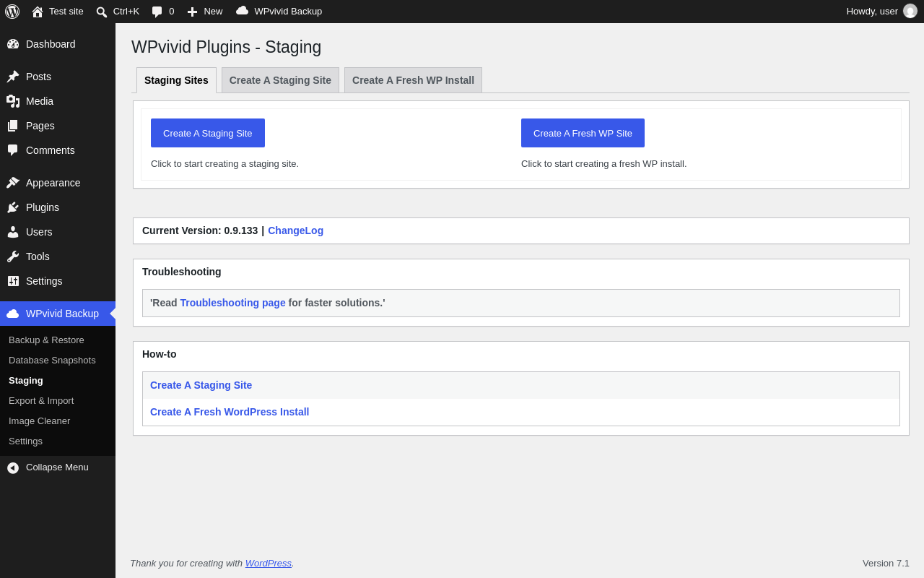Open Create A Fresh WordPress Install how-to link
The image size is (924, 578).
(230, 412)
